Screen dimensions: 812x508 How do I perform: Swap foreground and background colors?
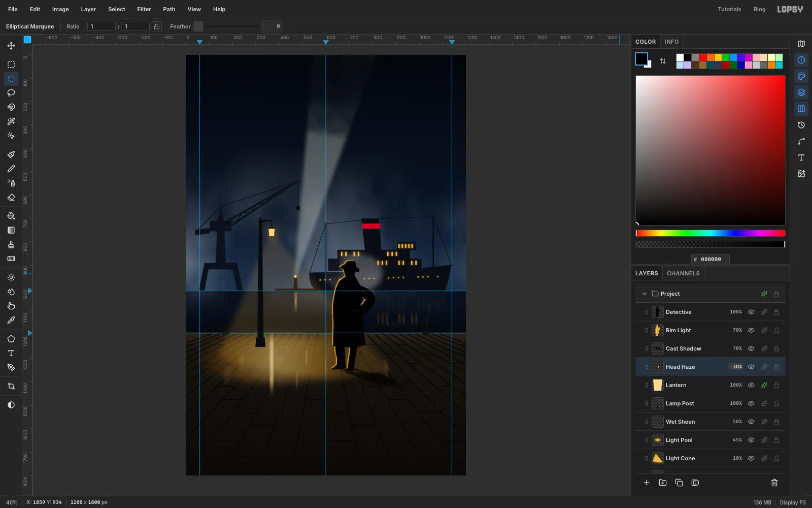point(663,61)
